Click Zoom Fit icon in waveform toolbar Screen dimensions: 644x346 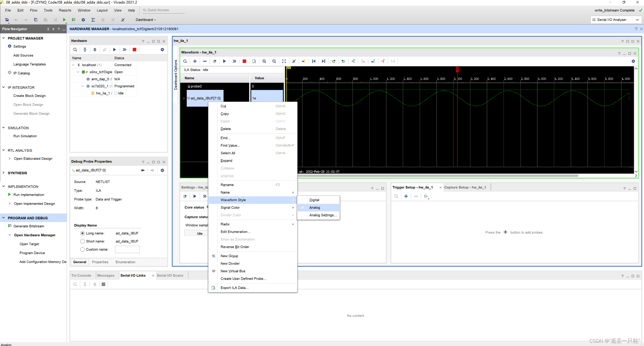[x=284, y=61]
